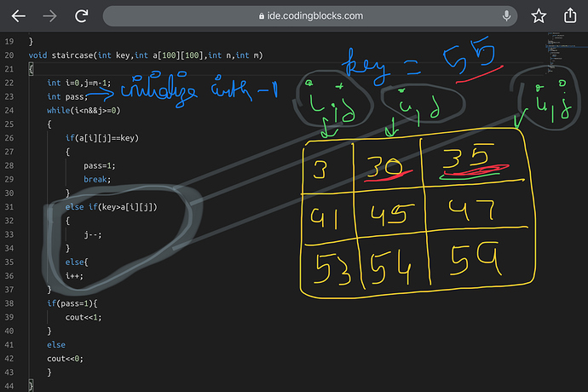Open the share icon
Screen dimensions: 588x392
point(570,15)
